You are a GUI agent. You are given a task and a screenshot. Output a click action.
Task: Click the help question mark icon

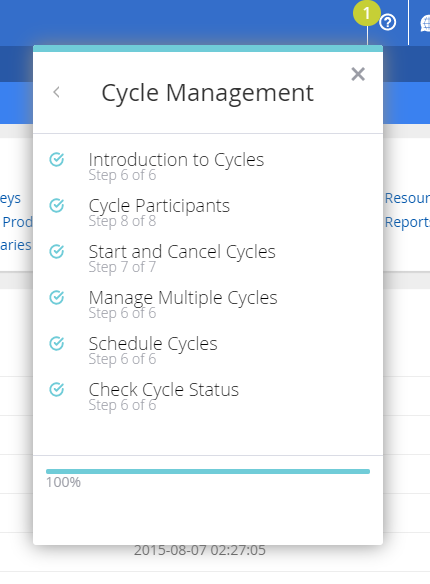coord(388,22)
